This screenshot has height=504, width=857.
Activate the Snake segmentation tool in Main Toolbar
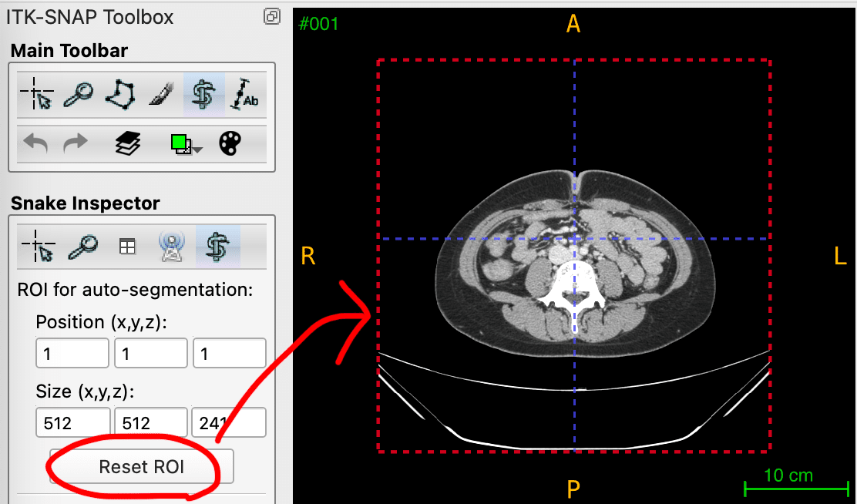point(203,94)
